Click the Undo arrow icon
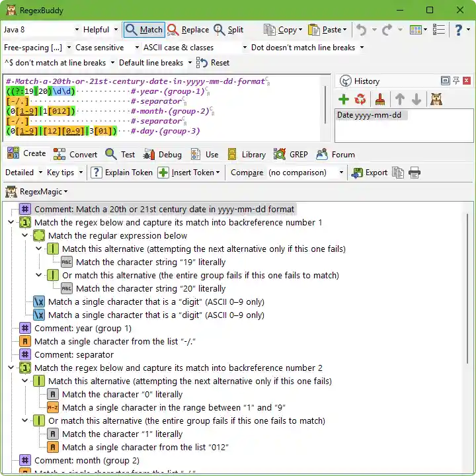The height and width of the screenshot is (476, 476). coord(361,30)
